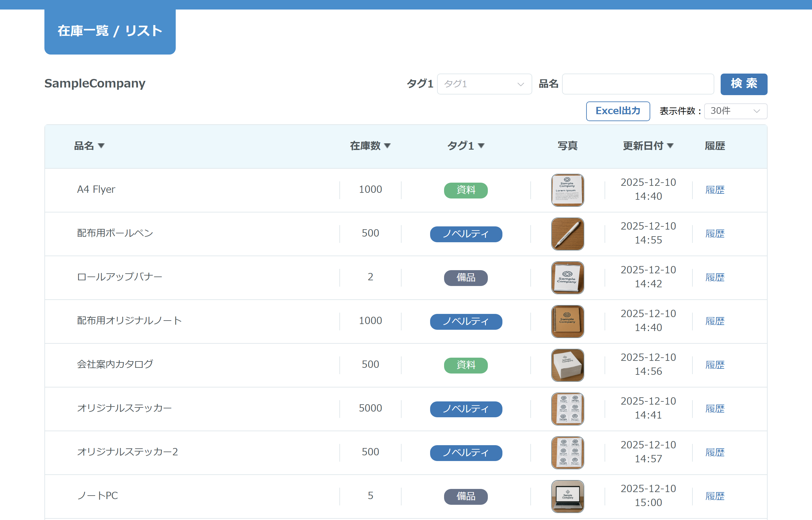Open 履歴 link for 配布用ボールペン

pyautogui.click(x=715, y=234)
